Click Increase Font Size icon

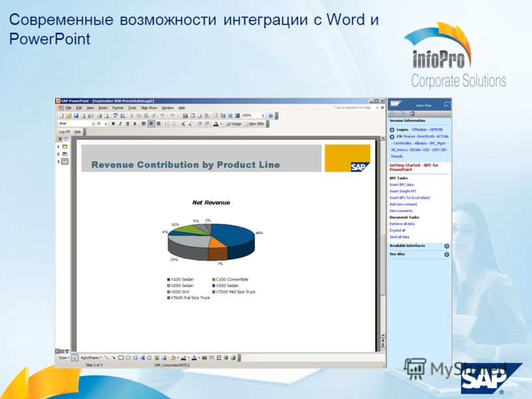point(183,124)
